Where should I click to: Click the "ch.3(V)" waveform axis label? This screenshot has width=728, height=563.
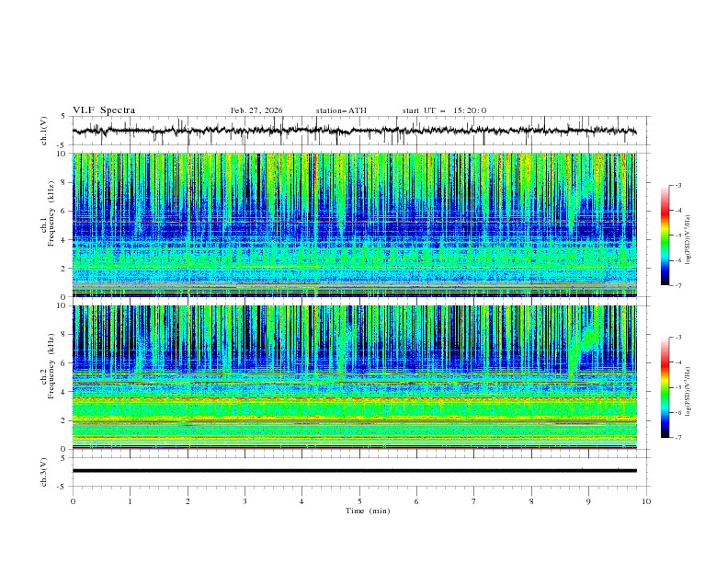coord(44,472)
